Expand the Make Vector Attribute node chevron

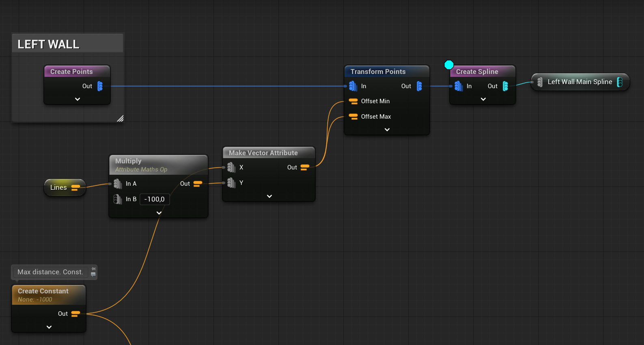pos(269,196)
